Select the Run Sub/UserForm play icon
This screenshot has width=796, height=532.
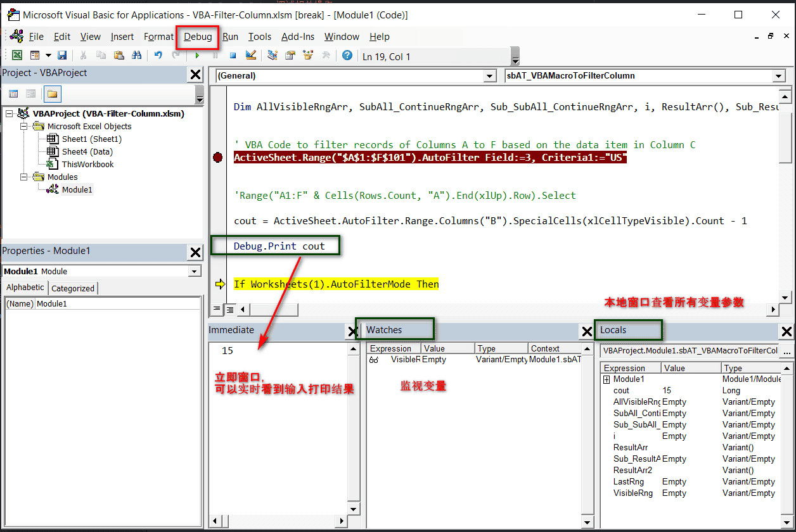[x=197, y=56]
